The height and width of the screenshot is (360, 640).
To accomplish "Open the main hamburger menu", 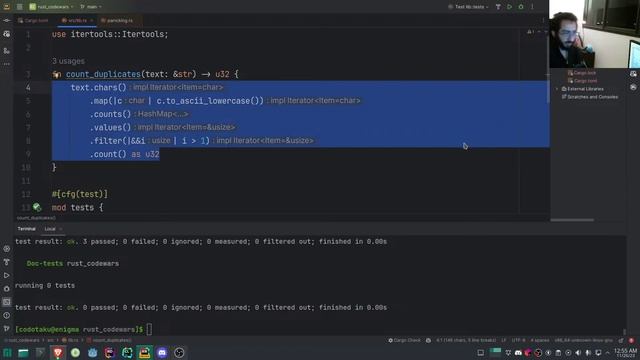I will point(20,7).
